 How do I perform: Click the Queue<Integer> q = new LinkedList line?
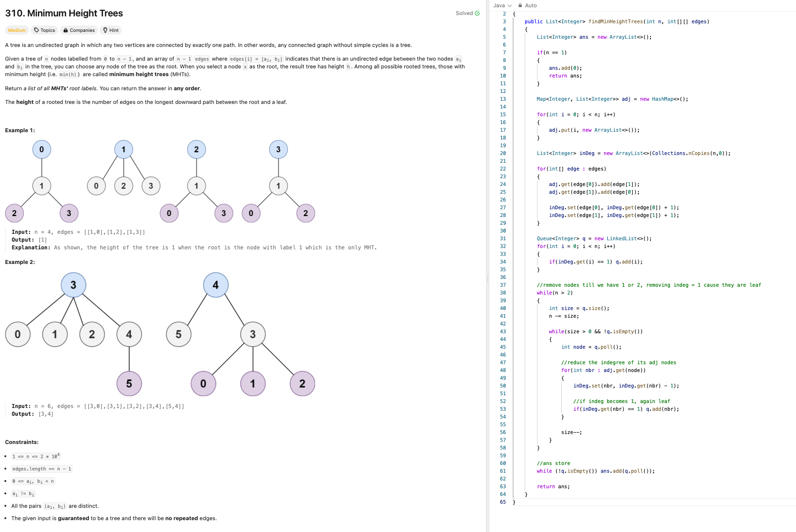(594, 238)
